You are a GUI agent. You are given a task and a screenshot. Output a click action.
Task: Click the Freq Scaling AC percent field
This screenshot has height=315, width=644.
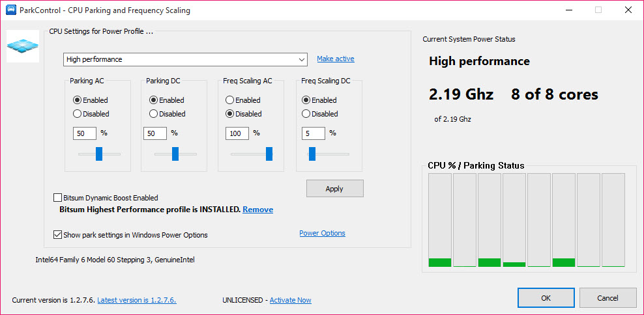point(237,133)
